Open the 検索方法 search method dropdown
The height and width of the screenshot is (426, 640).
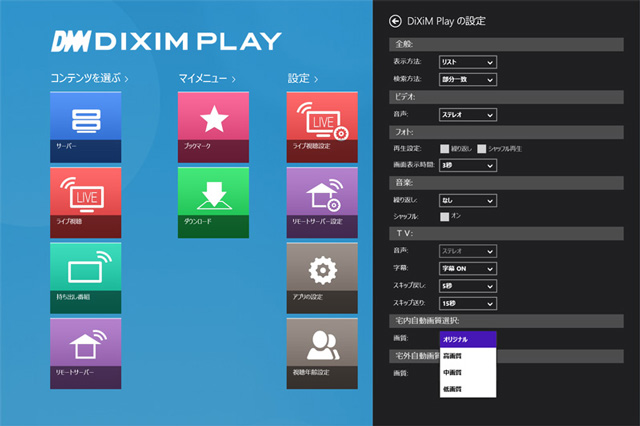(468, 79)
